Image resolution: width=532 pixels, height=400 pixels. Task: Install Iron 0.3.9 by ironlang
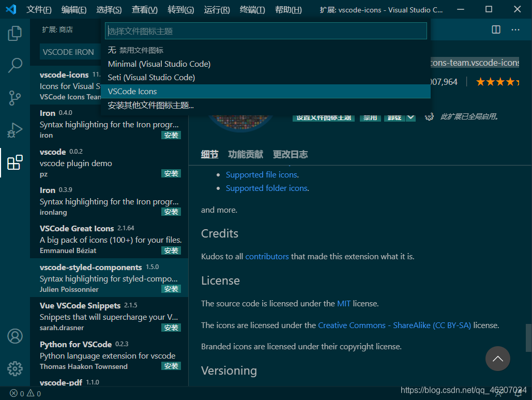[171, 212]
